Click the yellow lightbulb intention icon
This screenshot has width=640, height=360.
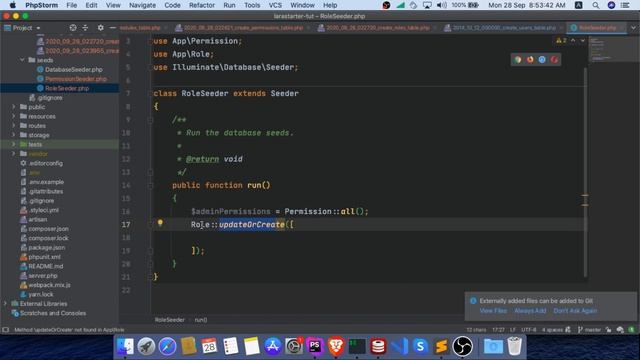pyautogui.click(x=160, y=223)
